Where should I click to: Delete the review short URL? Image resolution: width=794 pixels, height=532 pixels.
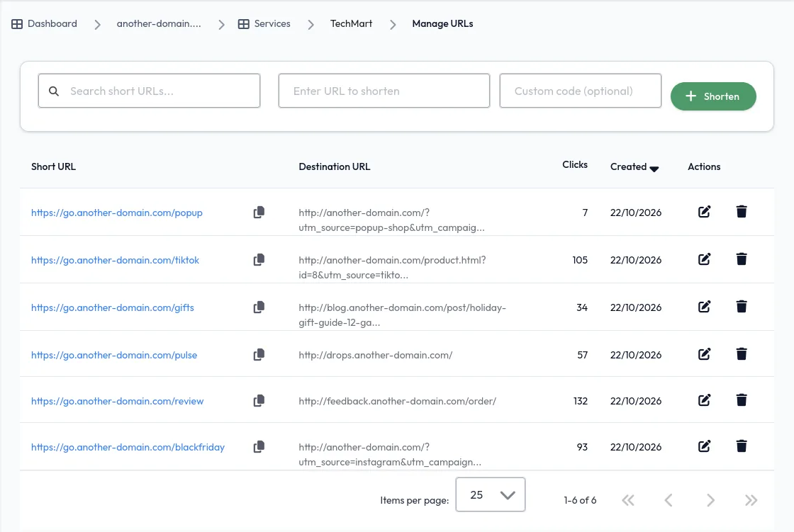[x=742, y=400]
